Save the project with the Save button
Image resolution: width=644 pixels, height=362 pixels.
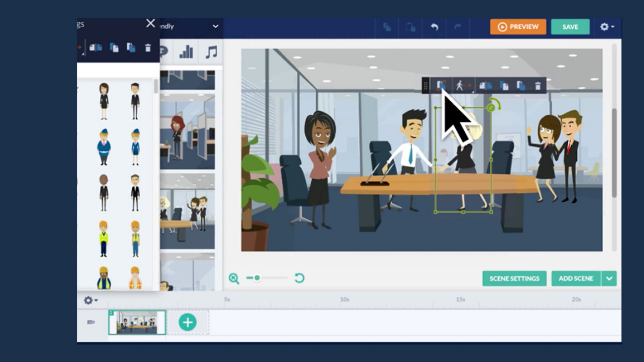coord(570,27)
